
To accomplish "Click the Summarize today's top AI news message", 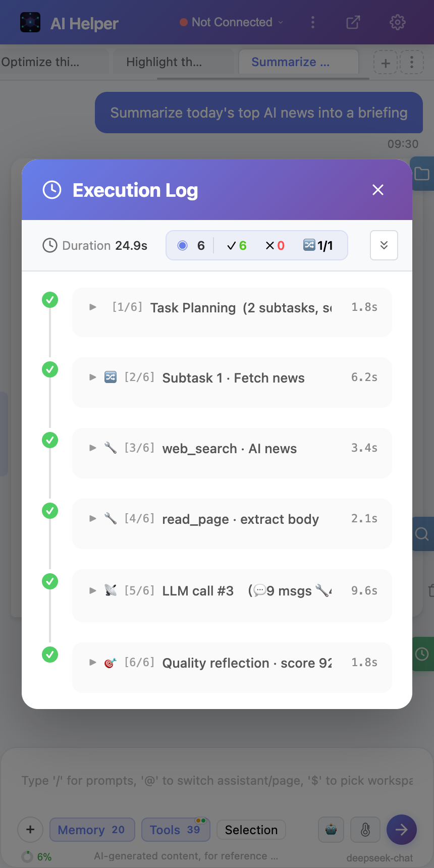I will [x=259, y=113].
